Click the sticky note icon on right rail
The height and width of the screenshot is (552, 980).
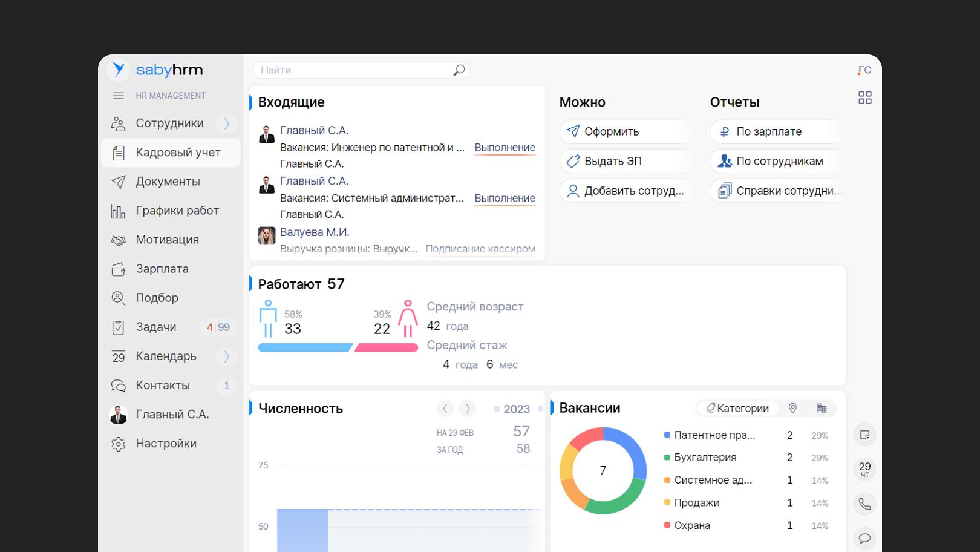(864, 435)
